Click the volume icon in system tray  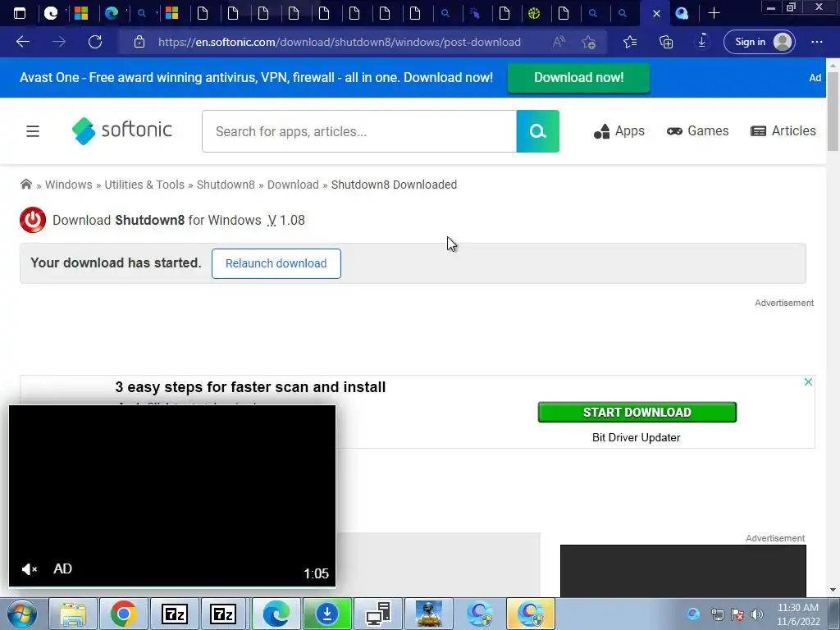[x=757, y=614]
